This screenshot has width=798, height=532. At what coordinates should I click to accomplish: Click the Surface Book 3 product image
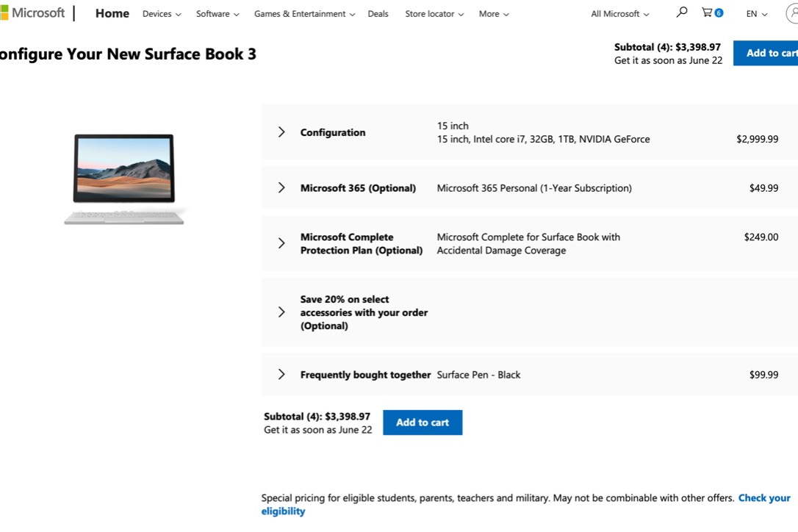(124, 179)
